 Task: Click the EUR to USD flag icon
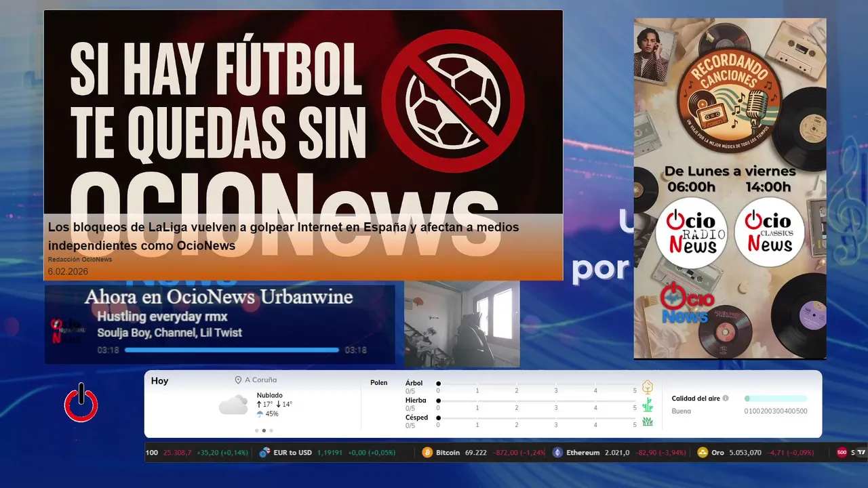(x=264, y=453)
